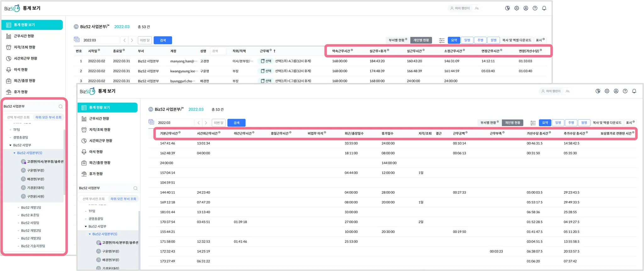644x271 pixels.
Task: Open column filter sliders icon in front window
Action: [533, 123]
